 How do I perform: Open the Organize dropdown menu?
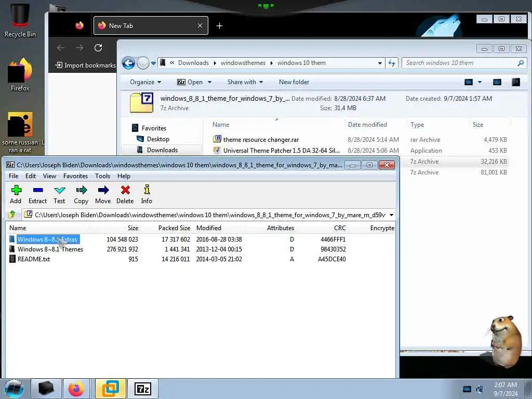pos(145,82)
